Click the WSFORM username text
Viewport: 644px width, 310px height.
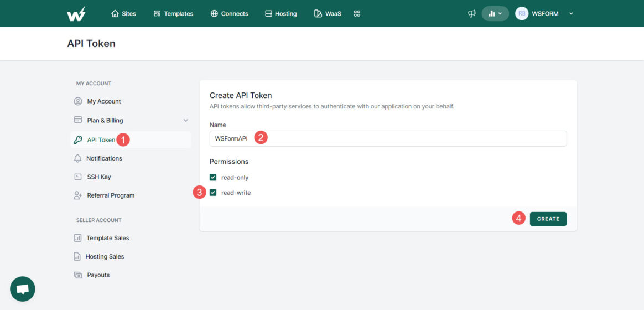(x=545, y=14)
